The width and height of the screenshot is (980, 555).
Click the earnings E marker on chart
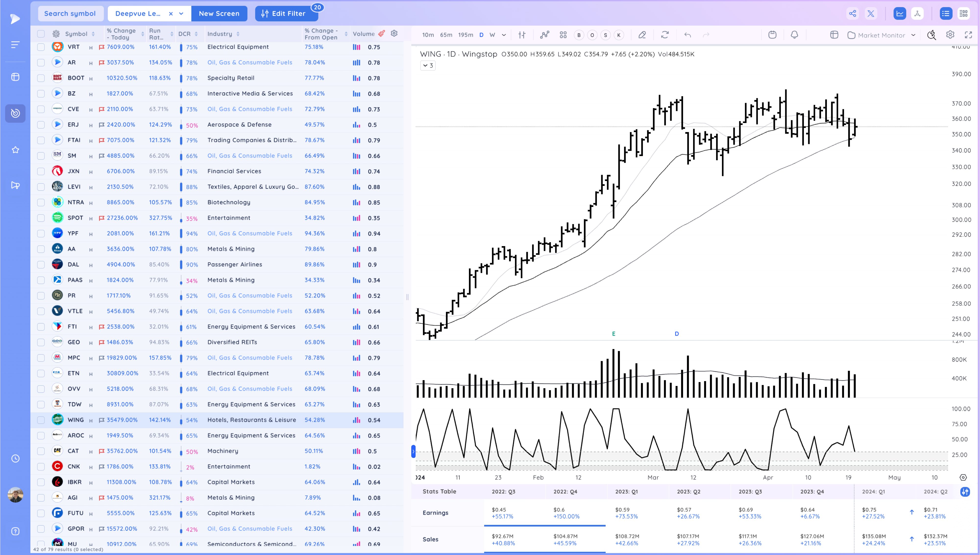[x=614, y=334]
